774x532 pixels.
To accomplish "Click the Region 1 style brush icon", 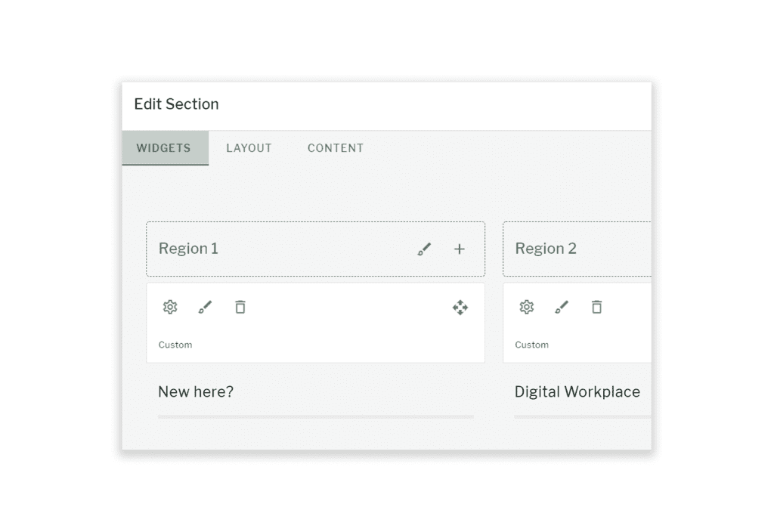I will 424,249.
